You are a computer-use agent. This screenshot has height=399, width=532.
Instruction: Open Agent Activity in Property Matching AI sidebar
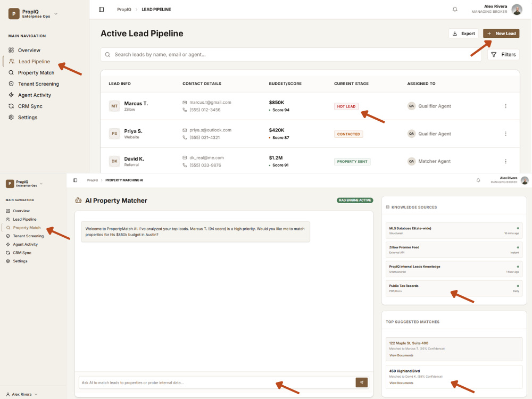pyautogui.click(x=25, y=244)
